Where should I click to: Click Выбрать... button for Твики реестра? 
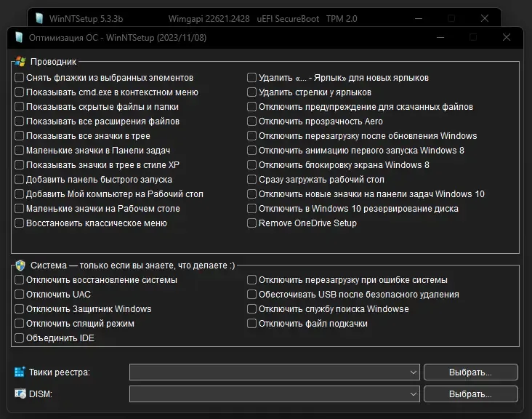point(471,372)
